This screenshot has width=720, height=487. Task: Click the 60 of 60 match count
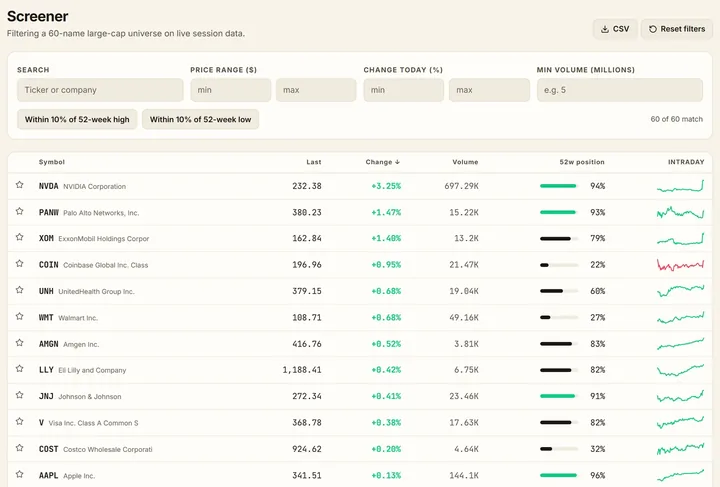coord(676,119)
